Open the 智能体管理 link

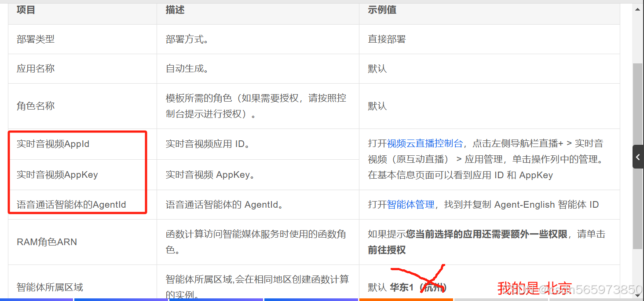click(411, 205)
